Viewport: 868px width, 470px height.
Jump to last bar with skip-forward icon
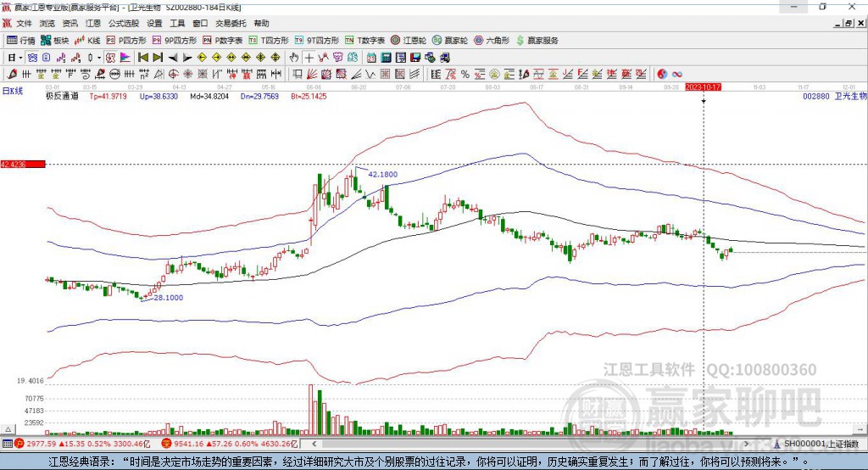coord(158,58)
